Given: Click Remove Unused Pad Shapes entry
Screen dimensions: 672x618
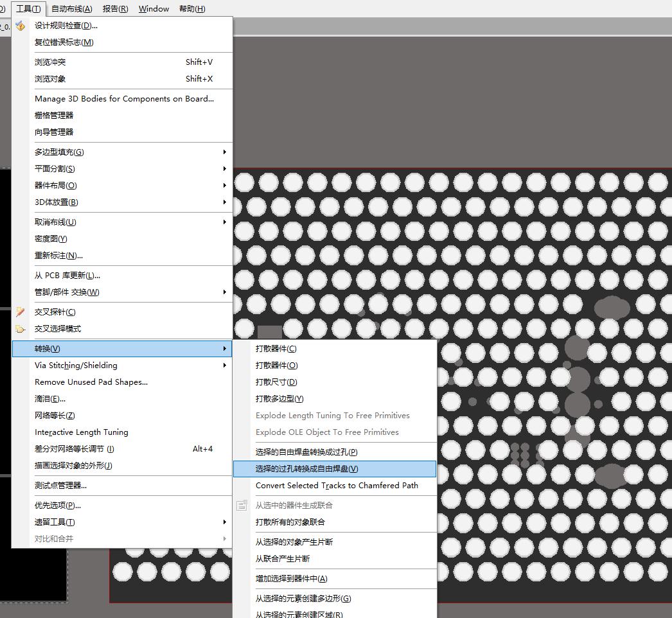Looking at the screenshot, I should pos(91,382).
